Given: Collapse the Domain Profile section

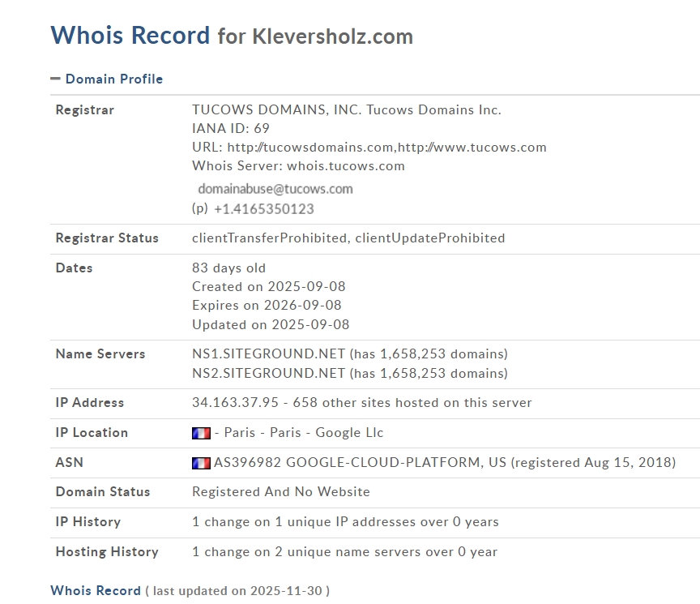Looking at the screenshot, I should (x=113, y=79).
